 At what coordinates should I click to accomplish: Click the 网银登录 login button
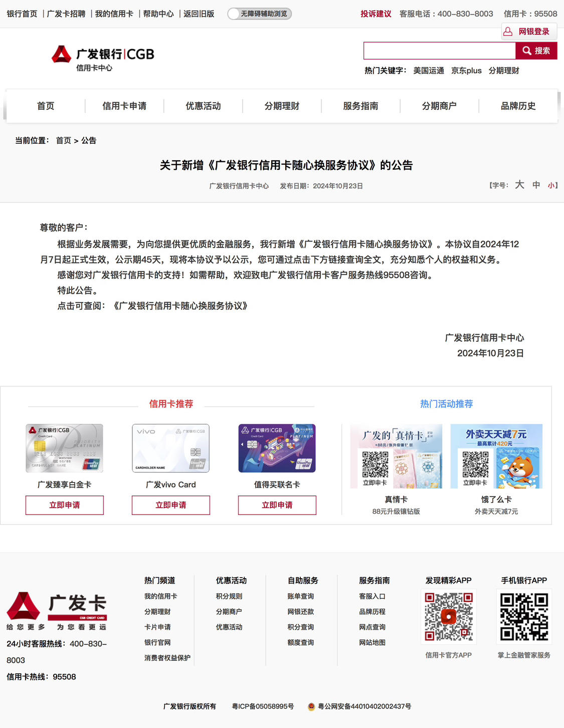(529, 32)
